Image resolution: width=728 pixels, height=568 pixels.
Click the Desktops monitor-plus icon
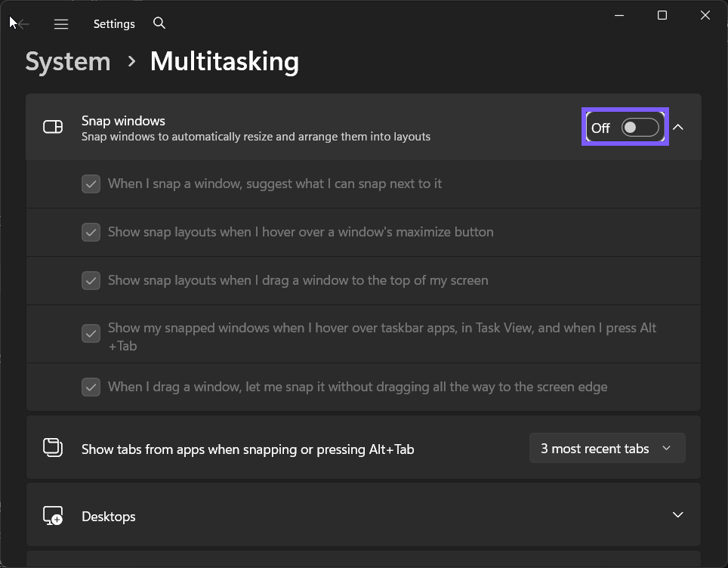(x=53, y=516)
